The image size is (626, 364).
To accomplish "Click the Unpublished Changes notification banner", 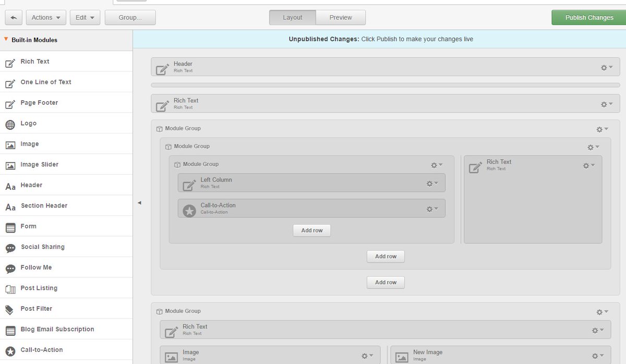I will [380, 39].
